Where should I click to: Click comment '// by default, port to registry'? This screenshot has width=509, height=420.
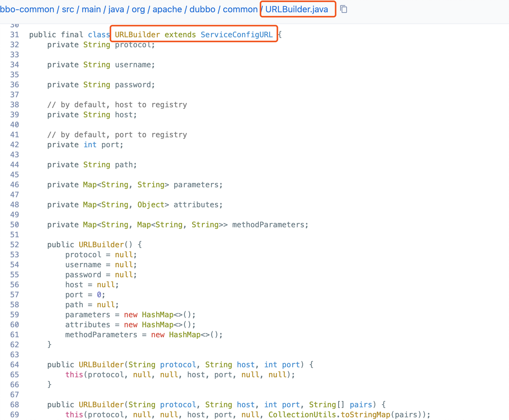117,135
